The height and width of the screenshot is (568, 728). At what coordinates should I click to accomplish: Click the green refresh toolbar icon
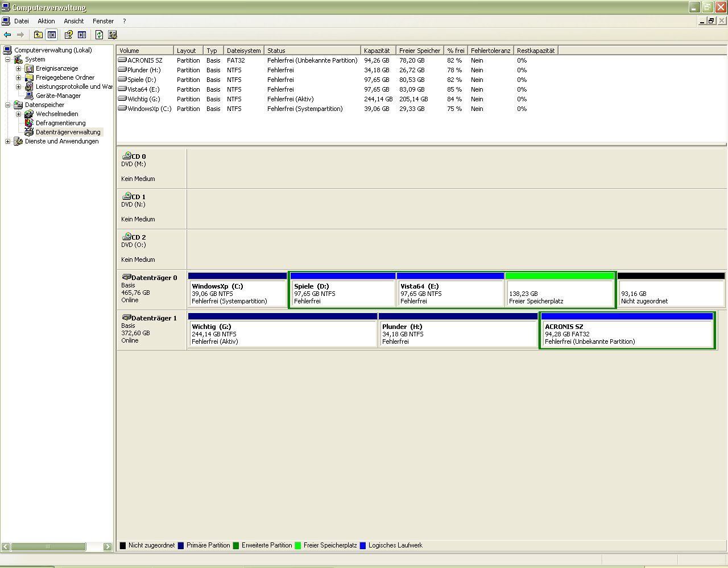coord(99,35)
